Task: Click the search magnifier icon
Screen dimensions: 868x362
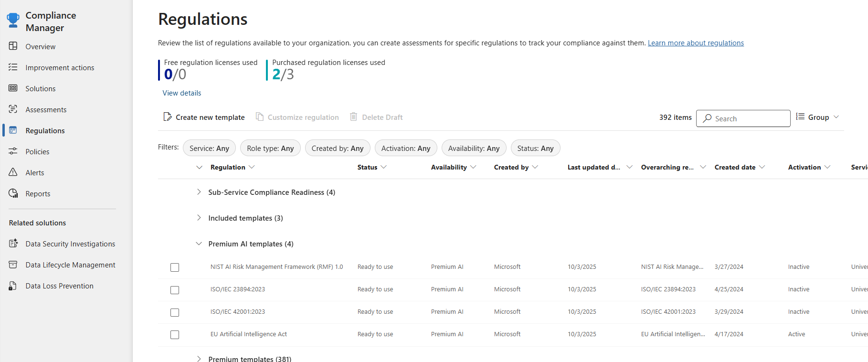Action: 707,118
